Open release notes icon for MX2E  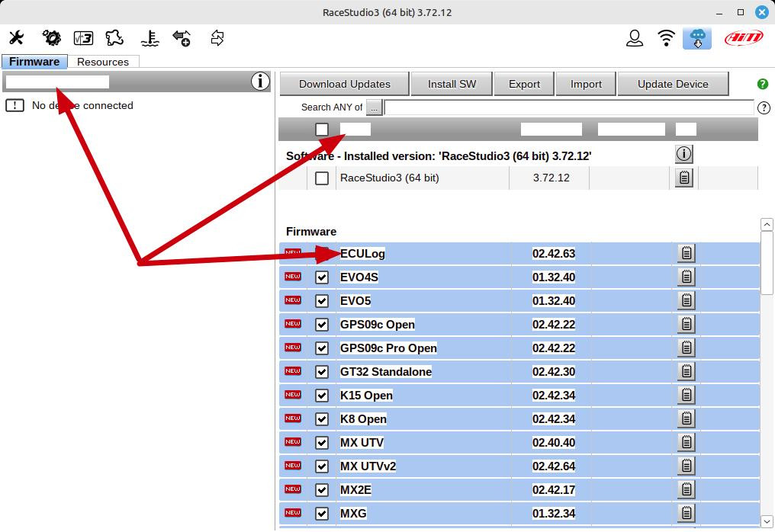pyautogui.click(x=687, y=489)
